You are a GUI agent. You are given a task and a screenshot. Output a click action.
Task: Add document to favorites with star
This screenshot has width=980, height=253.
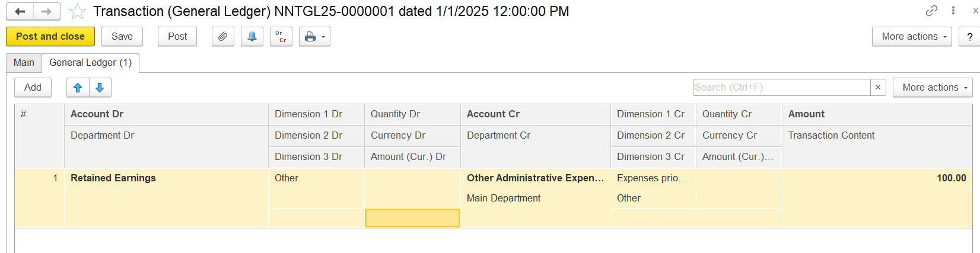click(x=77, y=11)
